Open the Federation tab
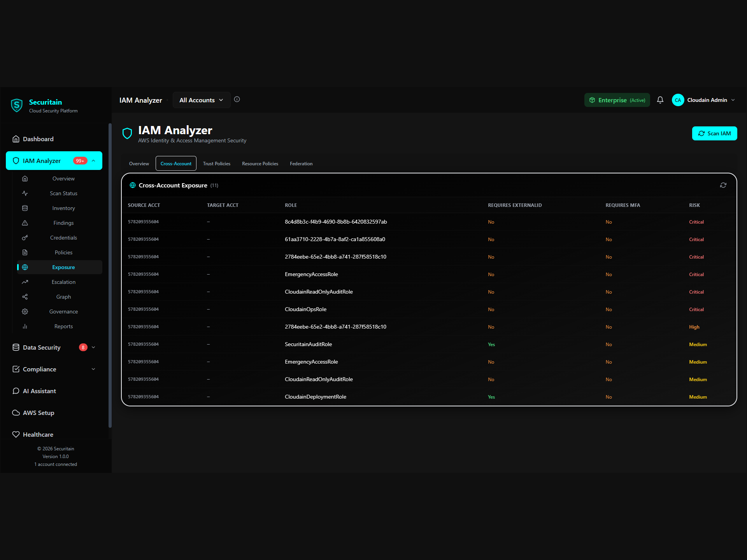This screenshot has height=560, width=747. 301,163
